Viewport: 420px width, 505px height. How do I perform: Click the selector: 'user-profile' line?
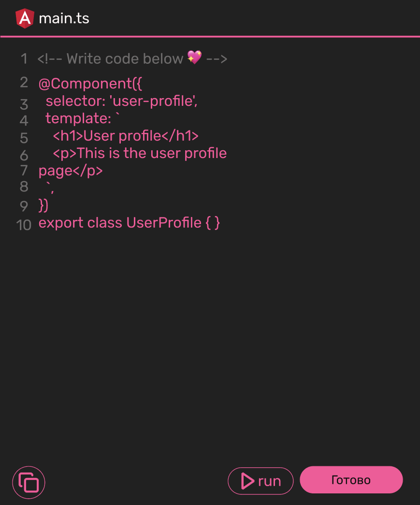(121, 101)
